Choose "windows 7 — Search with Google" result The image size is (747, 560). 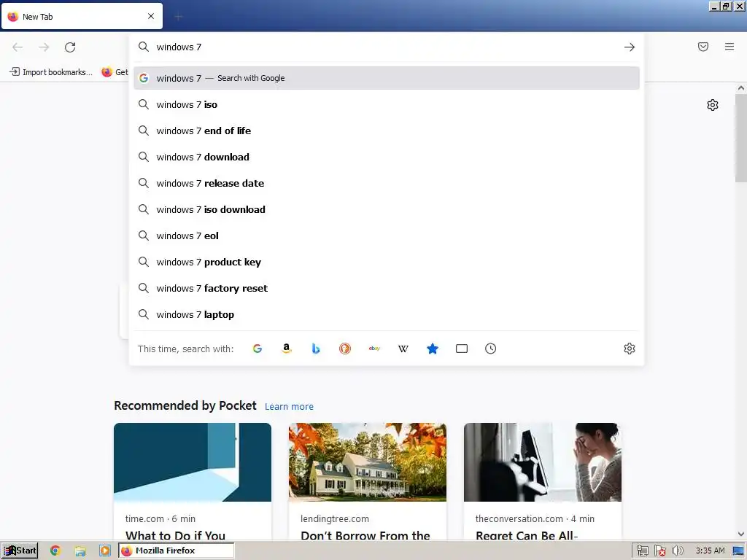pos(387,78)
